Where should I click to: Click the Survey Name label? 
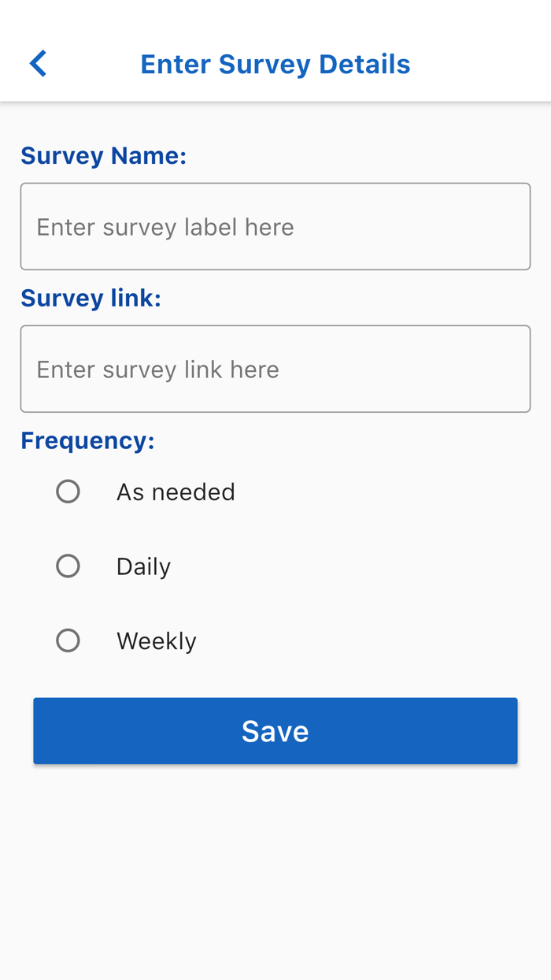pyautogui.click(x=103, y=155)
